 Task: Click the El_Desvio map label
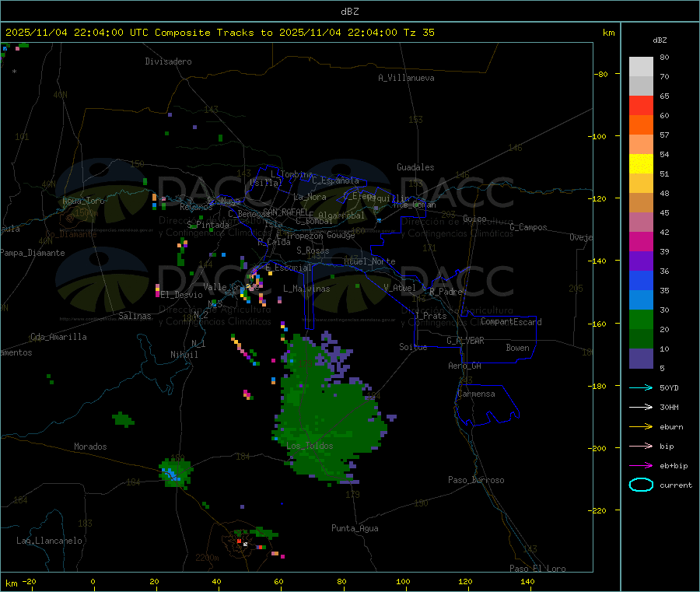click(x=182, y=295)
